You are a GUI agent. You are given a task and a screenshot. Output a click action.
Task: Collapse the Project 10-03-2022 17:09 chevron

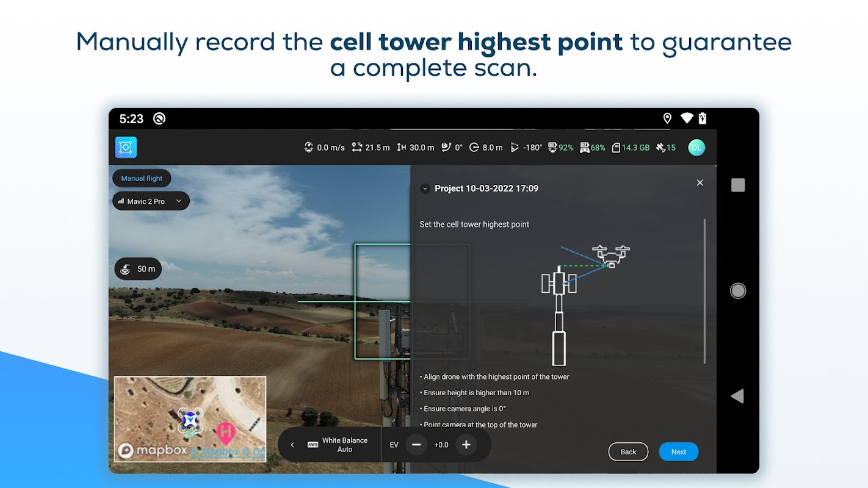coord(425,189)
